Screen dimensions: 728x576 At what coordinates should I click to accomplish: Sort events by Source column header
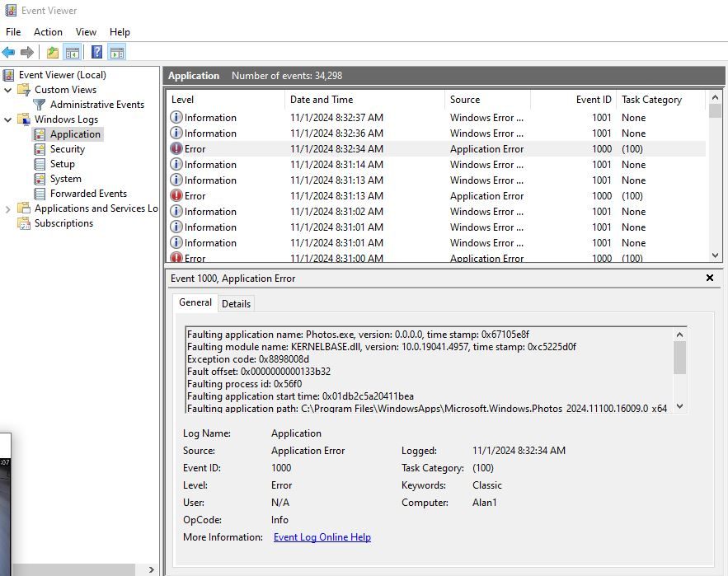coord(487,100)
